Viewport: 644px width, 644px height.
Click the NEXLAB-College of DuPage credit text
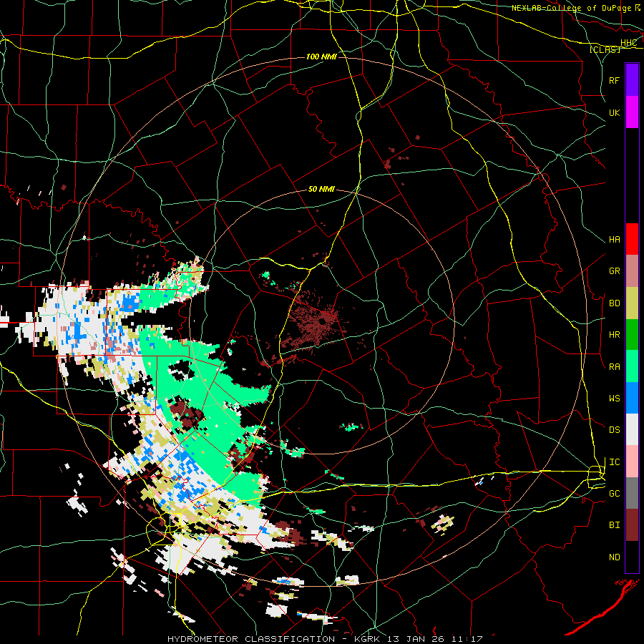point(572,8)
